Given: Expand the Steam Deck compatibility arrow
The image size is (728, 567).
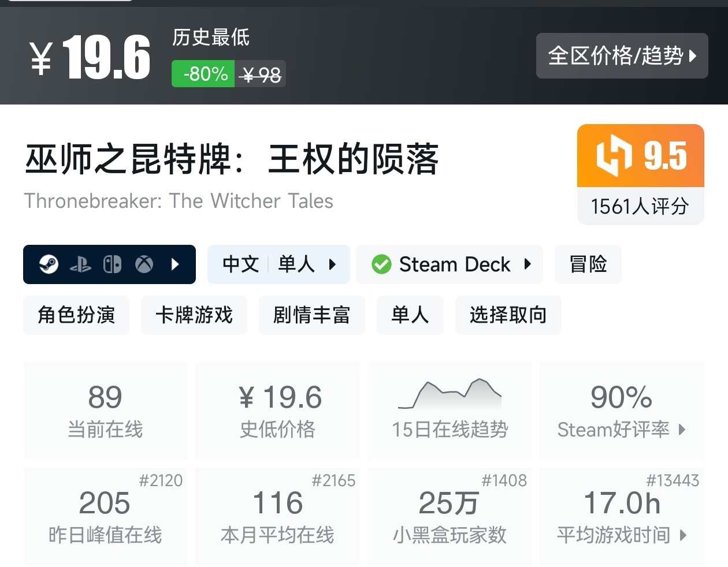Looking at the screenshot, I should pyautogui.click(x=527, y=264).
